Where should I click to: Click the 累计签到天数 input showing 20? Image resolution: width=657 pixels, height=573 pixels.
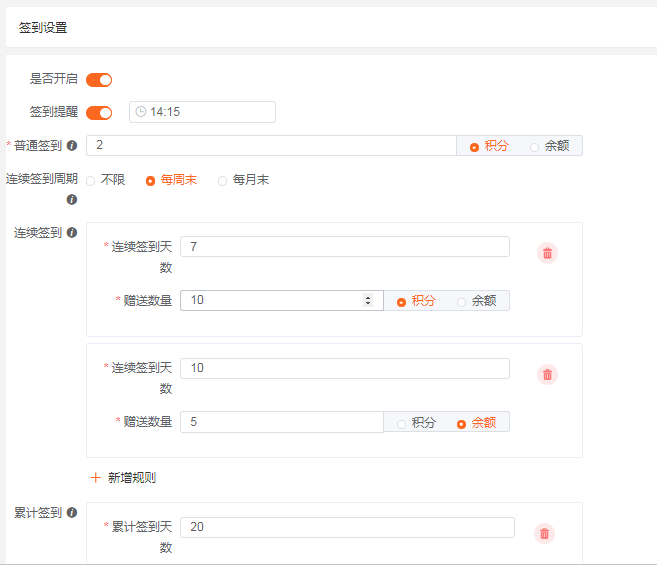pyautogui.click(x=347, y=527)
